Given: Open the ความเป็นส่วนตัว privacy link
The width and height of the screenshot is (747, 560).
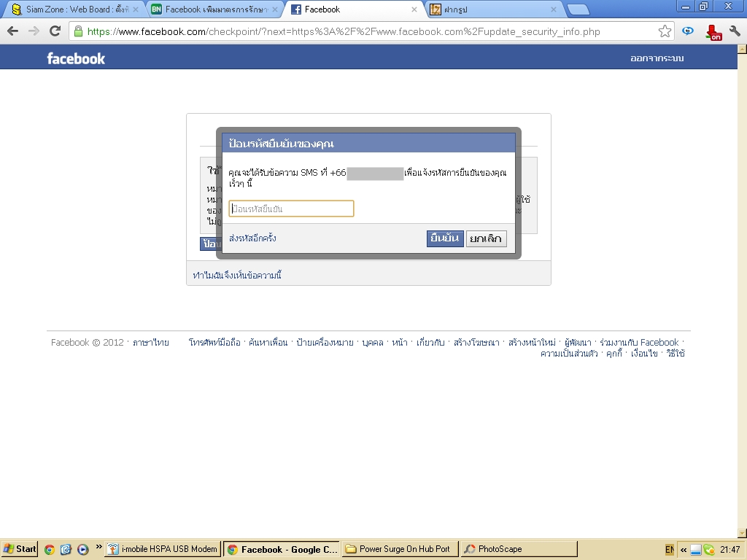Looking at the screenshot, I should (569, 354).
